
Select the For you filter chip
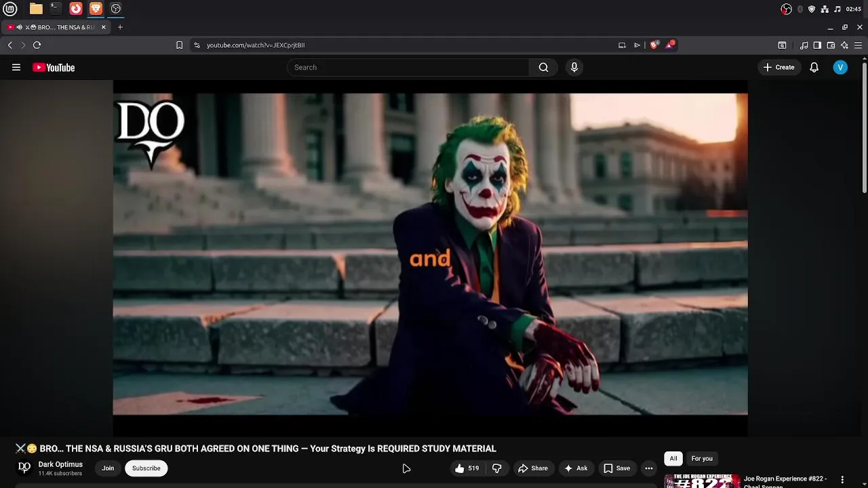point(702,459)
